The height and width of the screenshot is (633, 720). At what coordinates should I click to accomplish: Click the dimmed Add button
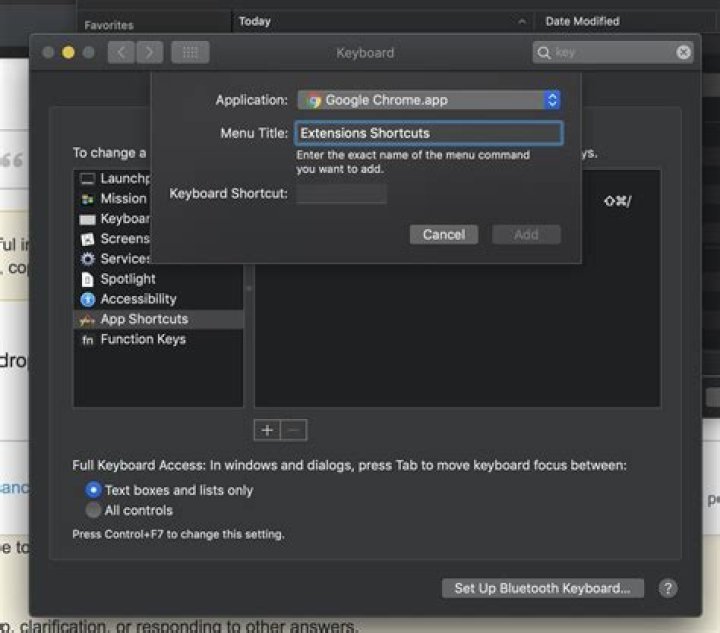pyautogui.click(x=526, y=235)
